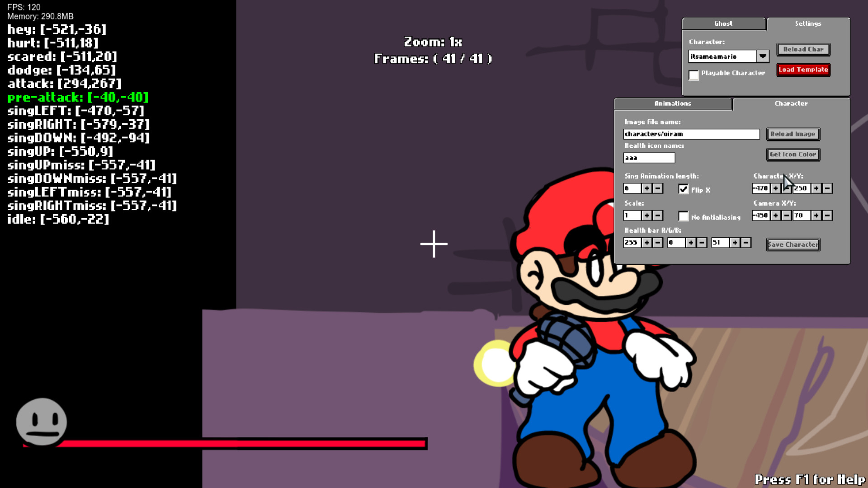868x488 pixels.
Task: Click the health icon name input field
Action: pos(649,157)
